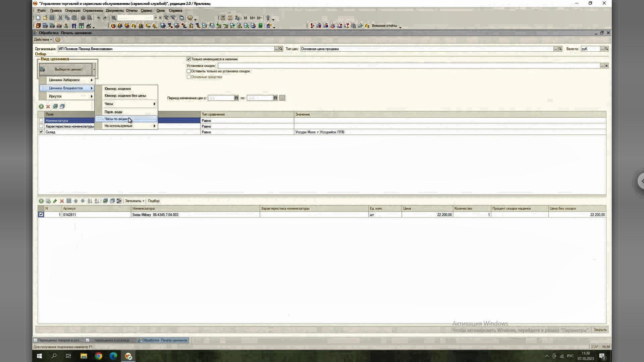This screenshot has width=644, height=362.
Task: Move row down arrow icon
Action: 83,201
